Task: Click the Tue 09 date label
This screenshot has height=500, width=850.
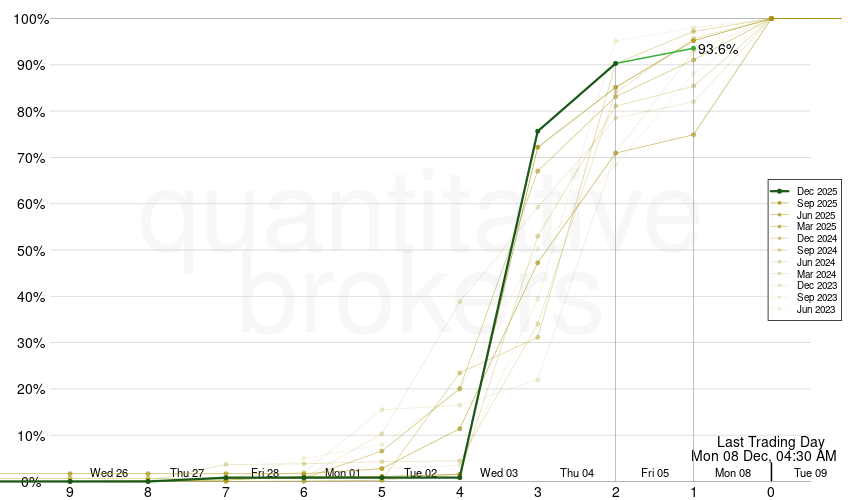Action: point(810,472)
